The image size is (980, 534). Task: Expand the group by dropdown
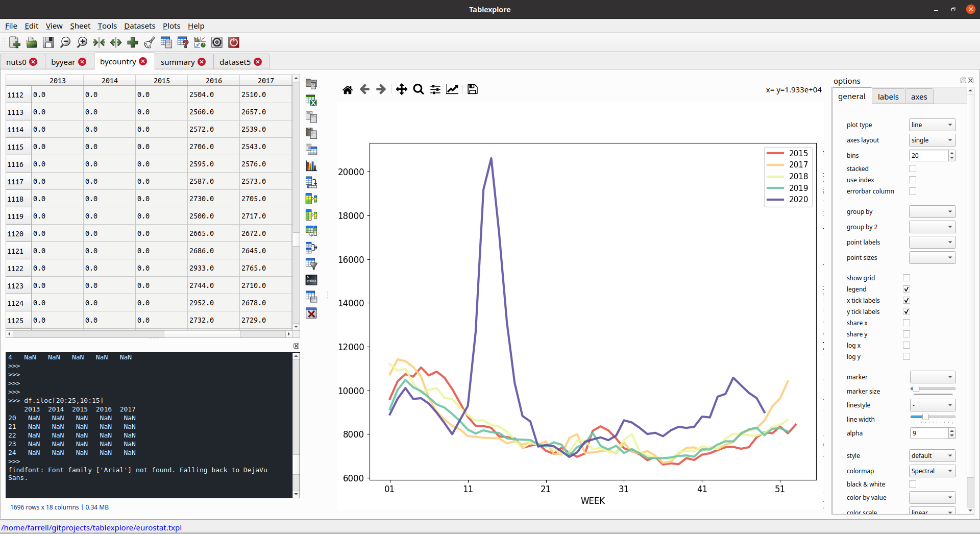click(932, 212)
